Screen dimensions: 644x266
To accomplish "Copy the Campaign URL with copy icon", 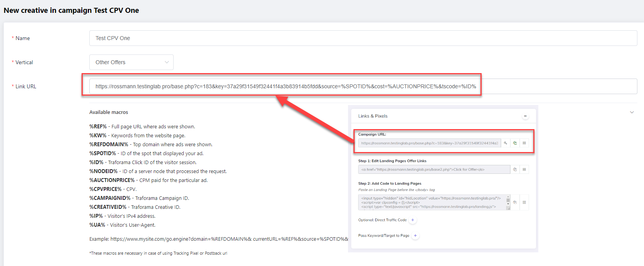I will [x=515, y=143].
